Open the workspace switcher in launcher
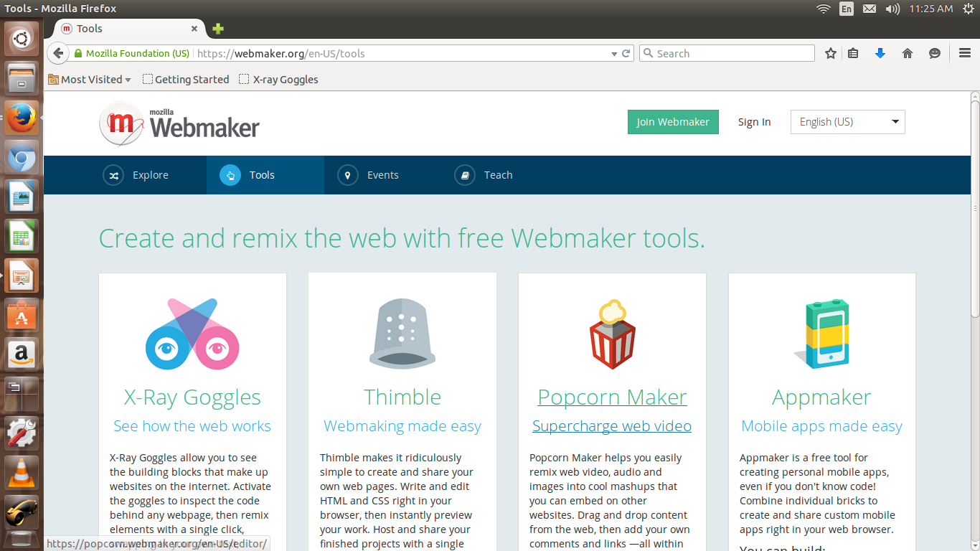The height and width of the screenshot is (551, 980). point(22,395)
